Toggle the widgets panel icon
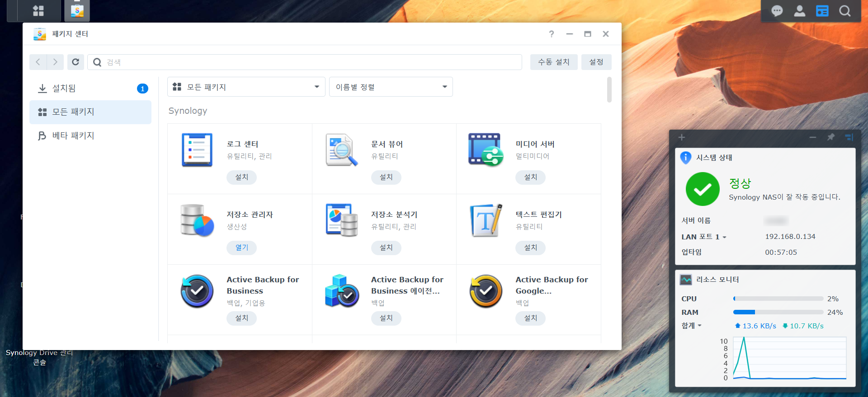 pyautogui.click(x=822, y=11)
